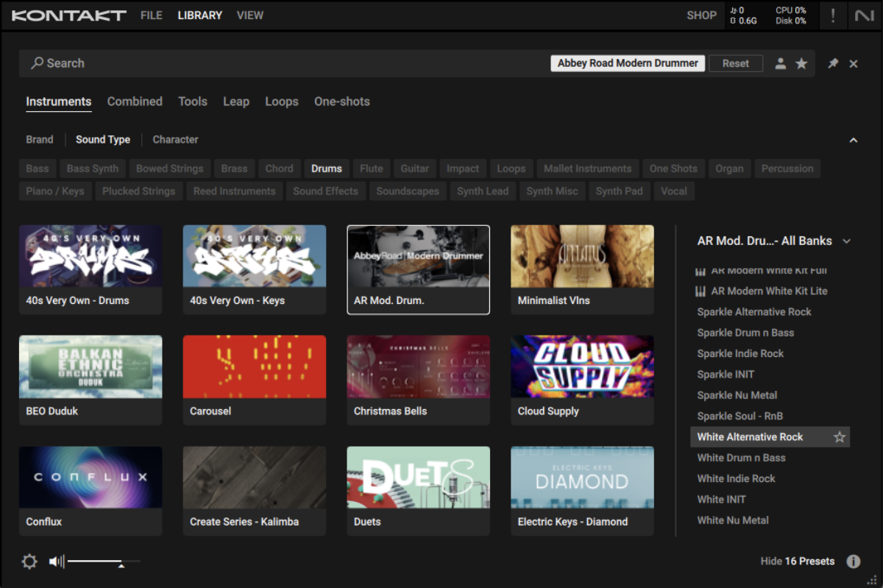Select the Duets library tile

[418, 491]
